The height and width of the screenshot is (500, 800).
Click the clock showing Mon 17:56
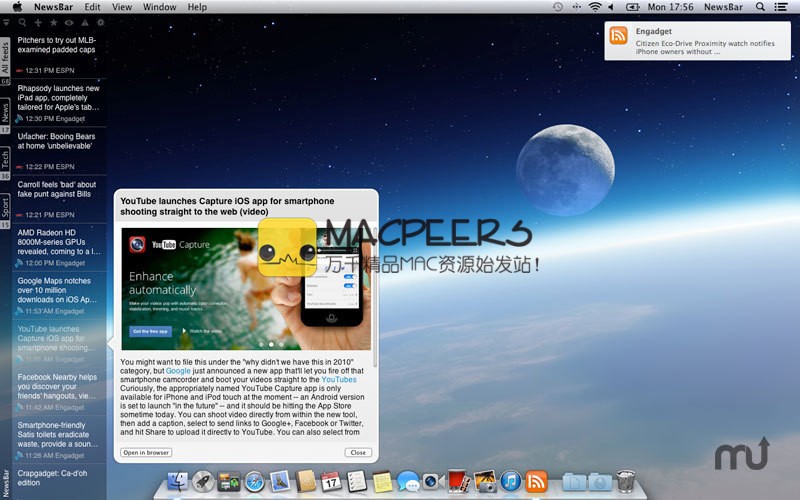pos(670,7)
